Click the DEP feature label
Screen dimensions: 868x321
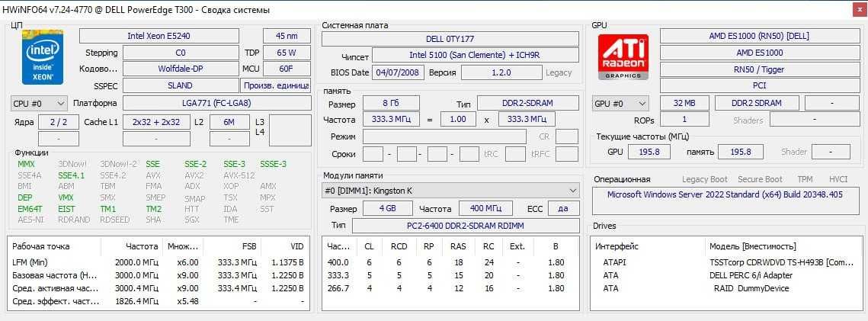25,197
